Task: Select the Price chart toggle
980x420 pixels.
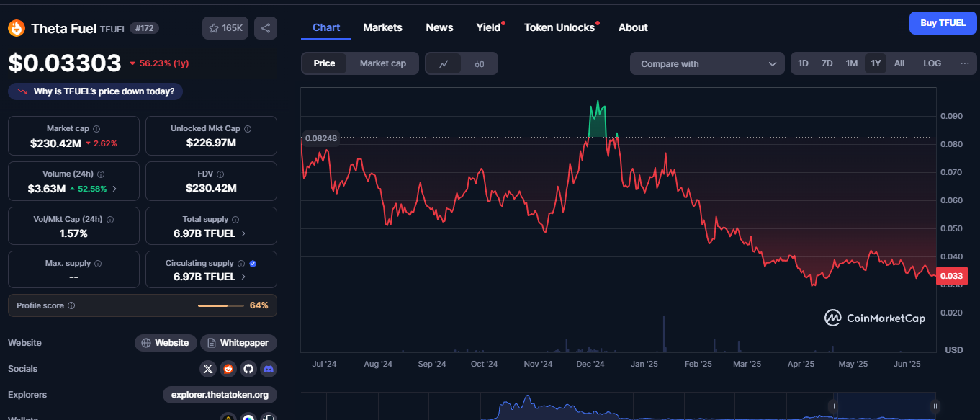Action: pos(324,63)
